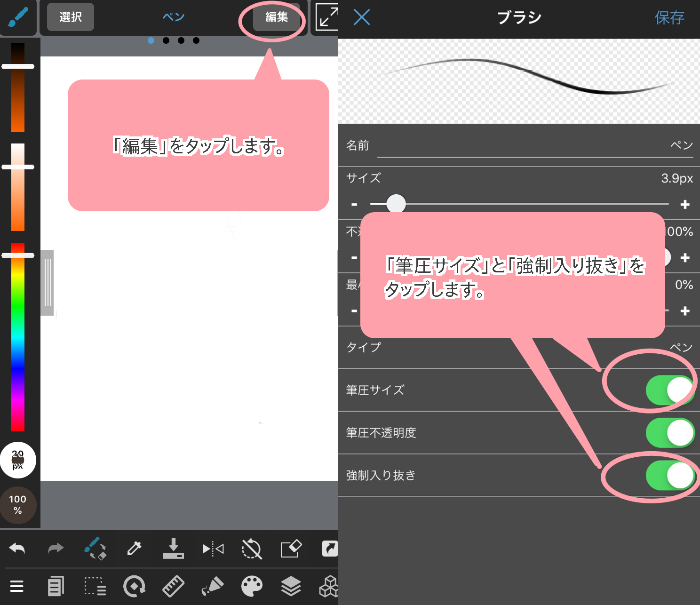Tap the ruler tool icon
Image resolution: width=700 pixels, height=605 pixels.
(173, 586)
